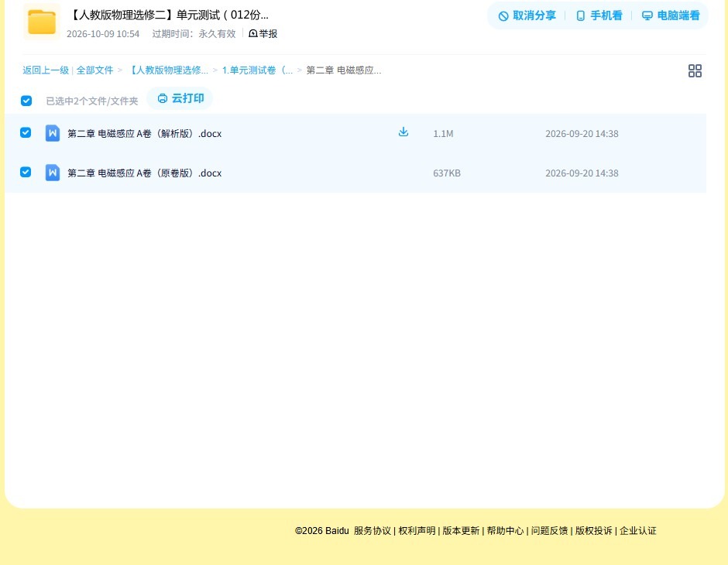Click the 举报 report icon
The width and height of the screenshot is (728, 565).
[x=253, y=33]
